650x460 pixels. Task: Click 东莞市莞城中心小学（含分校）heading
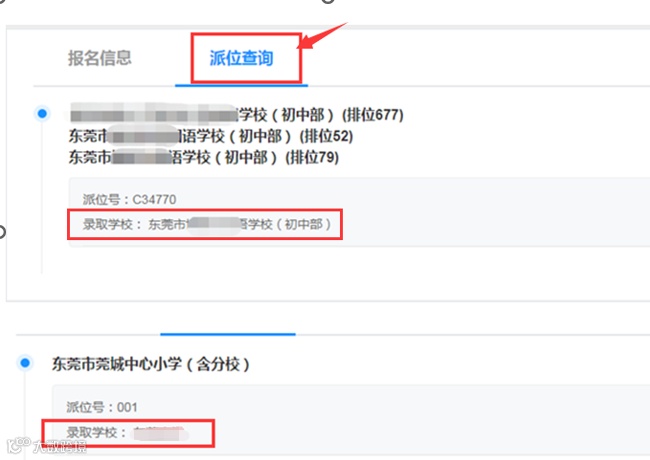tap(150, 364)
